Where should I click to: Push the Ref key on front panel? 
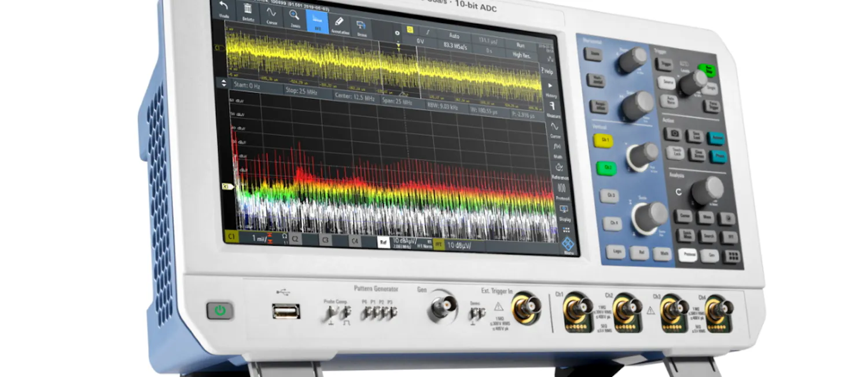click(639, 253)
